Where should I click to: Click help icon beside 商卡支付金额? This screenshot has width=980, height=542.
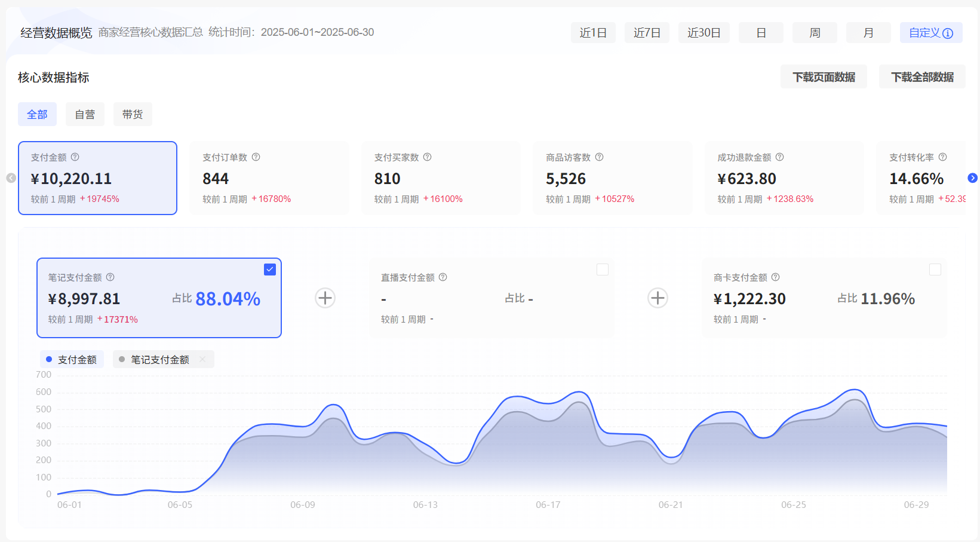pyautogui.click(x=776, y=277)
